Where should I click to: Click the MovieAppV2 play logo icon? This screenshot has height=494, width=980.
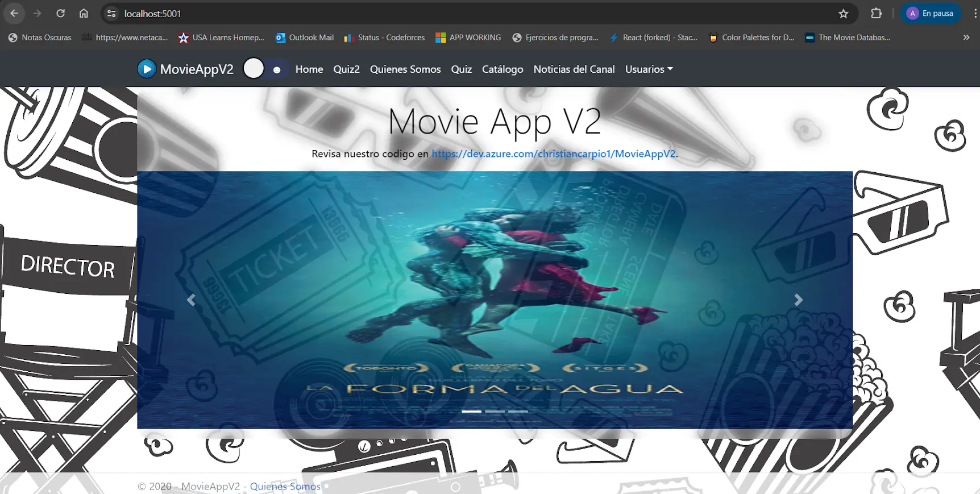pyautogui.click(x=147, y=69)
